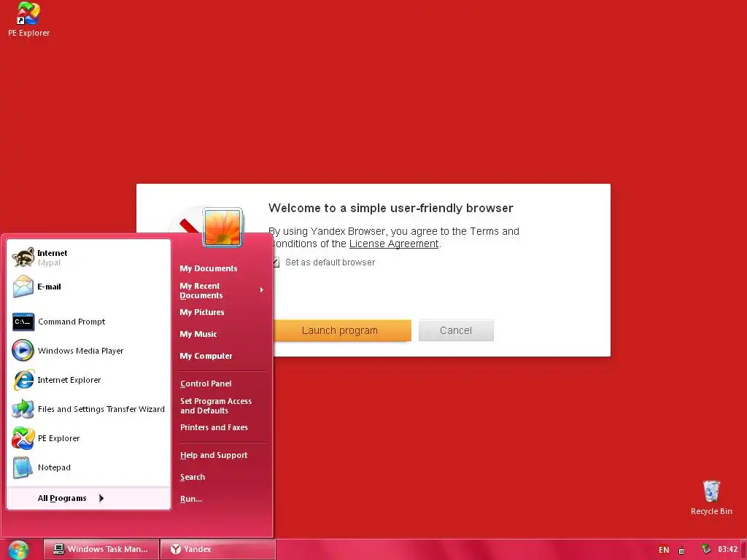Click the Notepad icon in Start menu
Viewport: 747px width, 560px height.
pyautogui.click(x=23, y=467)
